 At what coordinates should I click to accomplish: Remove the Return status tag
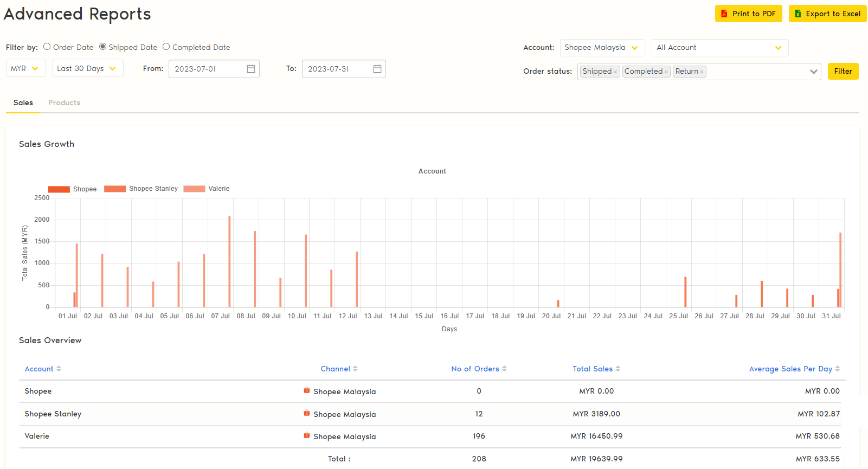(x=702, y=72)
